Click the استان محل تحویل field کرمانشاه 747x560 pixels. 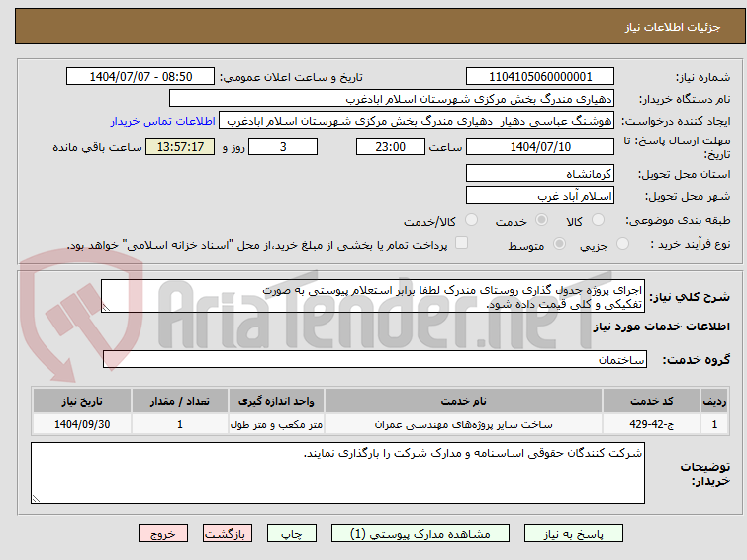(540, 173)
